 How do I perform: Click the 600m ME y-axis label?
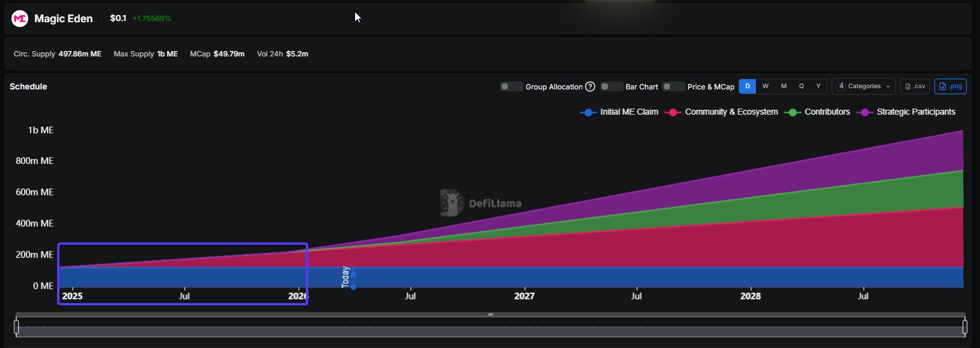coord(34,192)
